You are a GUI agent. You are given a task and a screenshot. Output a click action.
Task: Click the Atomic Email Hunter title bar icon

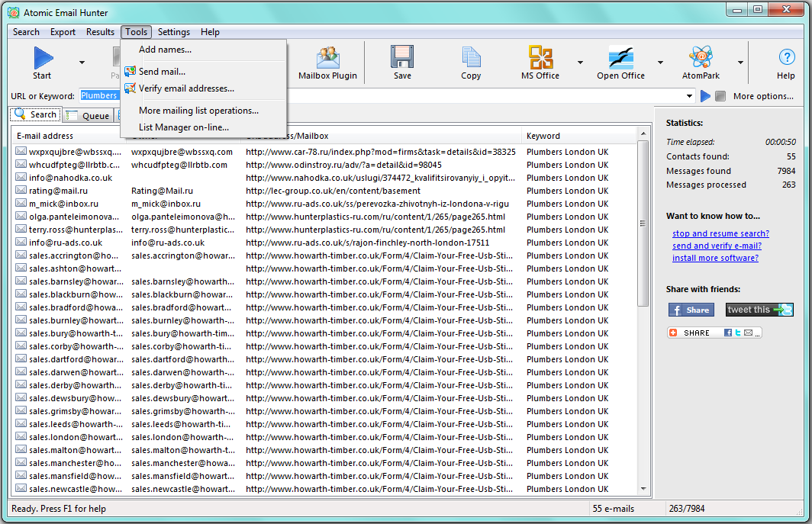[x=14, y=12]
